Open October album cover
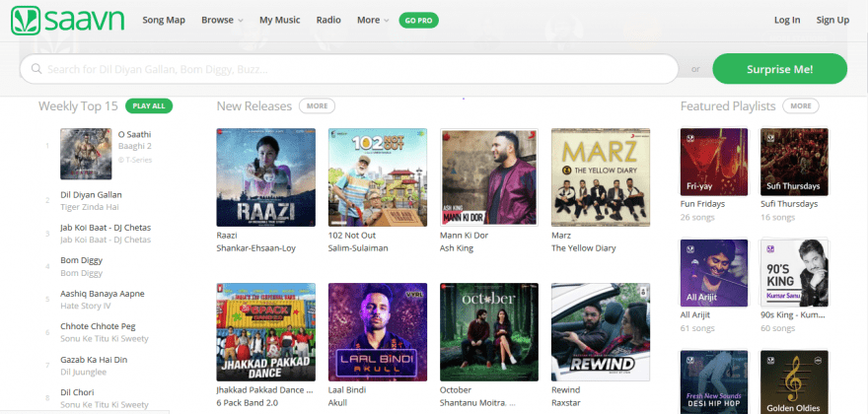This screenshot has height=414, width=868. 489,332
